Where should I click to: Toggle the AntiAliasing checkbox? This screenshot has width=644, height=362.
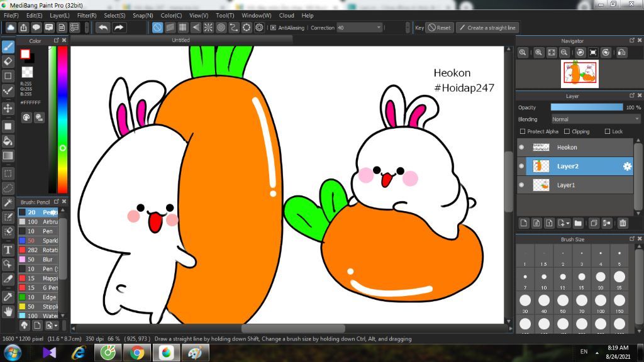(x=273, y=28)
